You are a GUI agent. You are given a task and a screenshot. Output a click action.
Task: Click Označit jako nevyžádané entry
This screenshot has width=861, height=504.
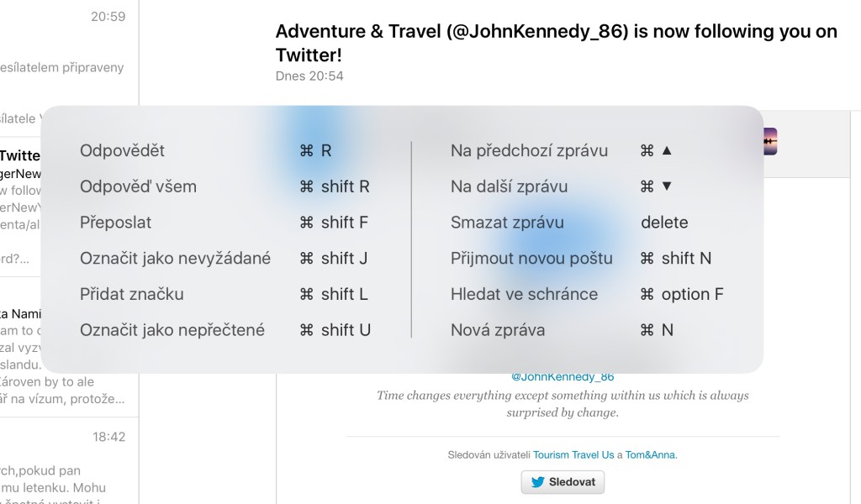[175, 259]
